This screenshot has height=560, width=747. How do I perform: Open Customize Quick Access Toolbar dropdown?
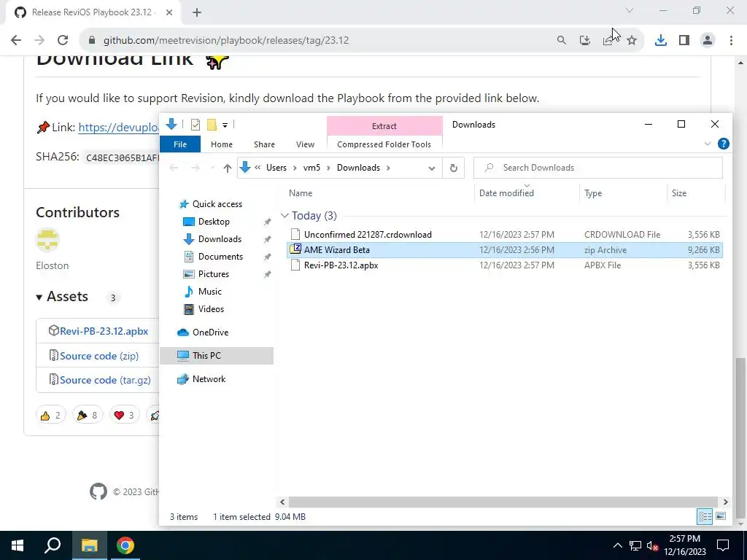[x=225, y=125]
